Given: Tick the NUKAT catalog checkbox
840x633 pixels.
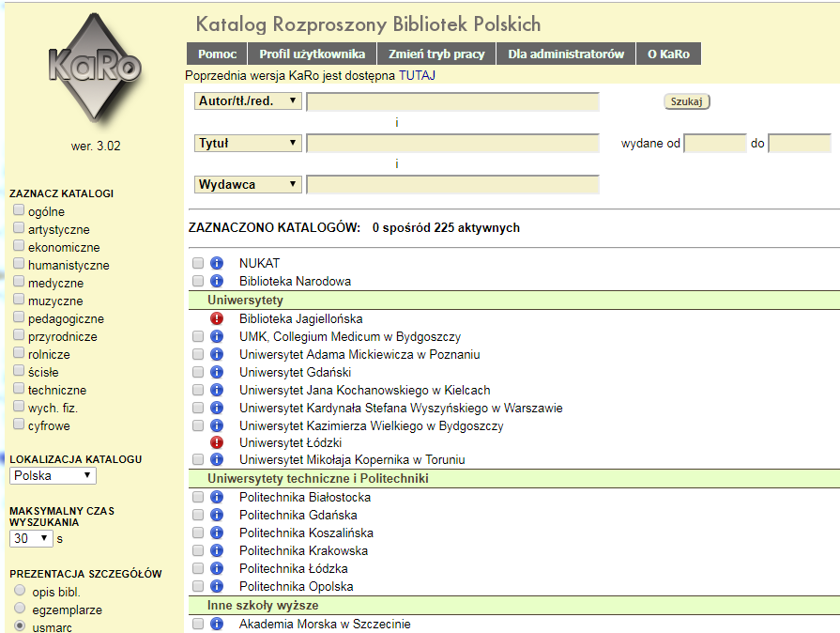Looking at the screenshot, I should [198, 263].
